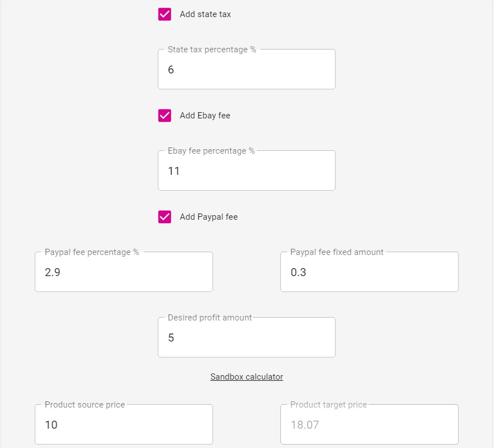Click into Paypal fee percentage field
The image size is (494, 448).
tap(124, 272)
